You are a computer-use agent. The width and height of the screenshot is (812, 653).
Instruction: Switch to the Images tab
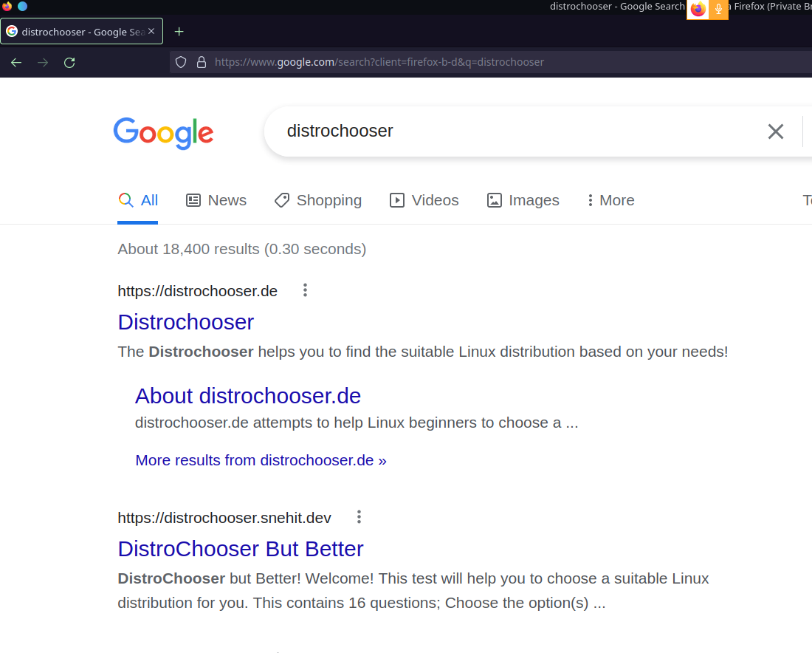[523, 200]
